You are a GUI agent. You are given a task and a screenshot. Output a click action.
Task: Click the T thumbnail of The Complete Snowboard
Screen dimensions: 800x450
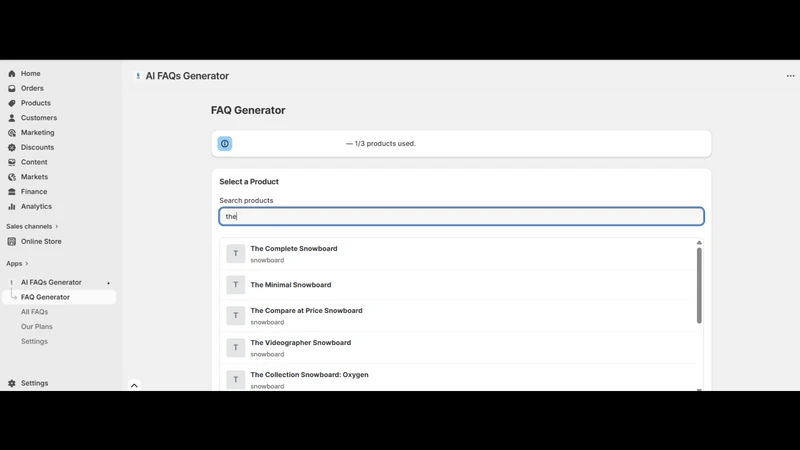click(236, 254)
